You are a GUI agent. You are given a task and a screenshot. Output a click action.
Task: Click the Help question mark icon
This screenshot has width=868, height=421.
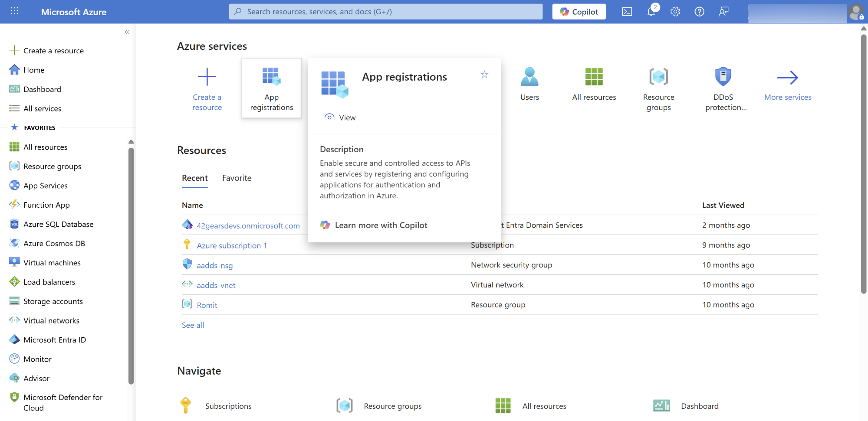click(x=699, y=12)
